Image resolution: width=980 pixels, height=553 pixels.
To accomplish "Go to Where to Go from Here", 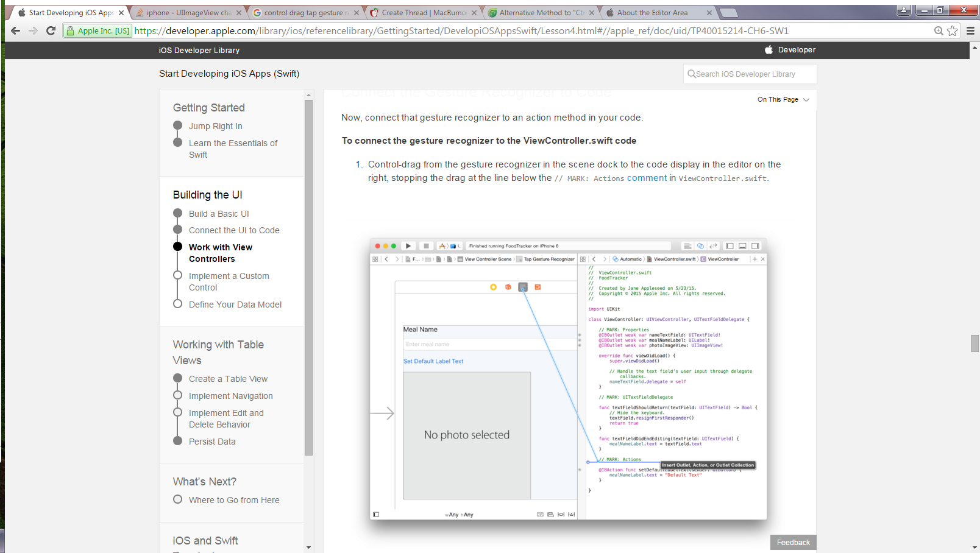I will click(234, 500).
